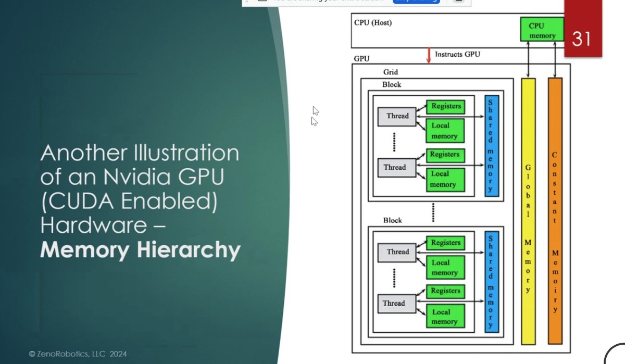Click the icon right of Stop sharing

(x=458, y=2)
